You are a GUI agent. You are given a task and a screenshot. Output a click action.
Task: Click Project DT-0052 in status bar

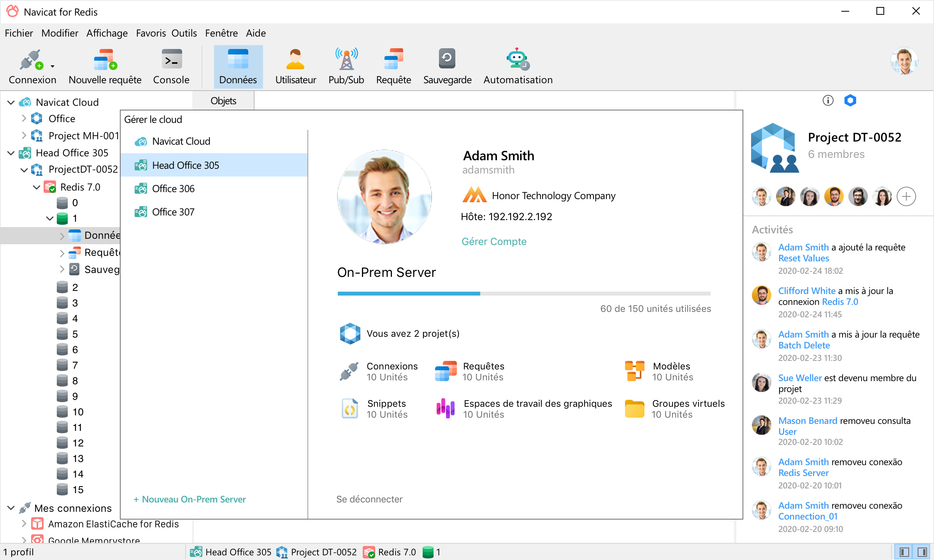tap(316, 552)
